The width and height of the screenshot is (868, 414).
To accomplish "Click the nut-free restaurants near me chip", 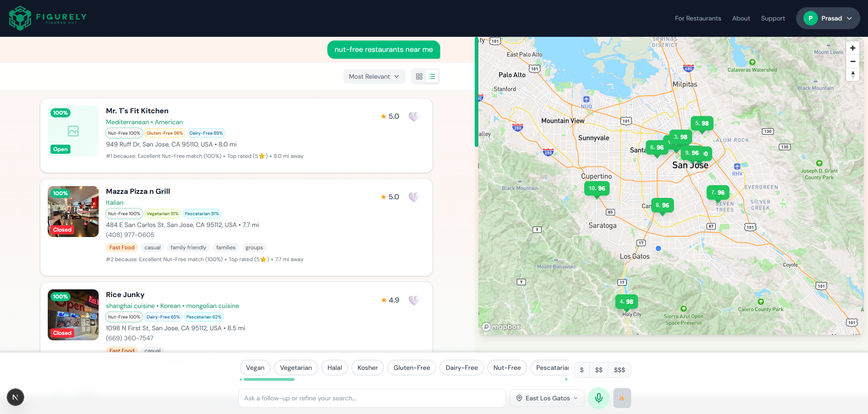I will [383, 50].
